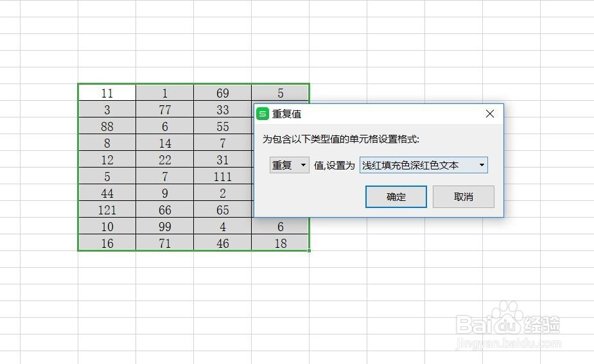This screenshot has width=594, height=364.
Task: Select the cell containing 4
Action: (x=222, y=226)
